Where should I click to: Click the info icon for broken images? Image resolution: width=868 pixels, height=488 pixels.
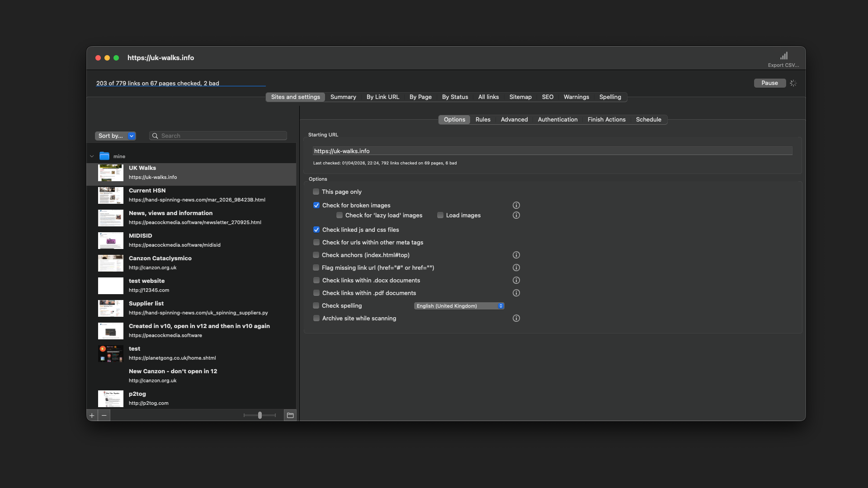[x=516, y=205]
